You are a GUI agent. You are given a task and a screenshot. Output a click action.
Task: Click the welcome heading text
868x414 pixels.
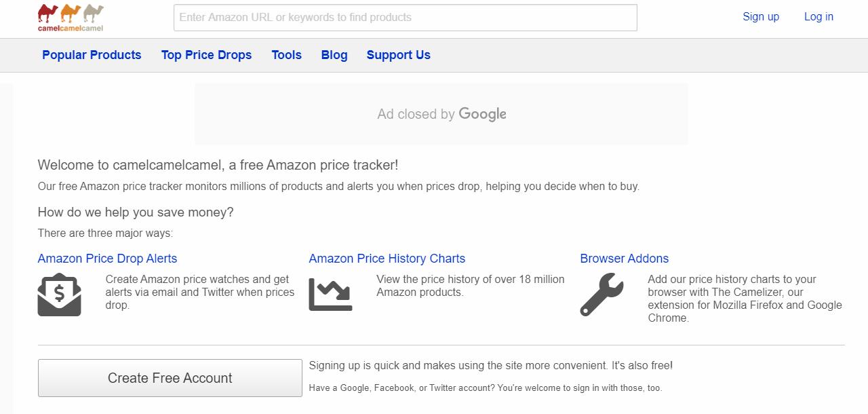point(218,165)
